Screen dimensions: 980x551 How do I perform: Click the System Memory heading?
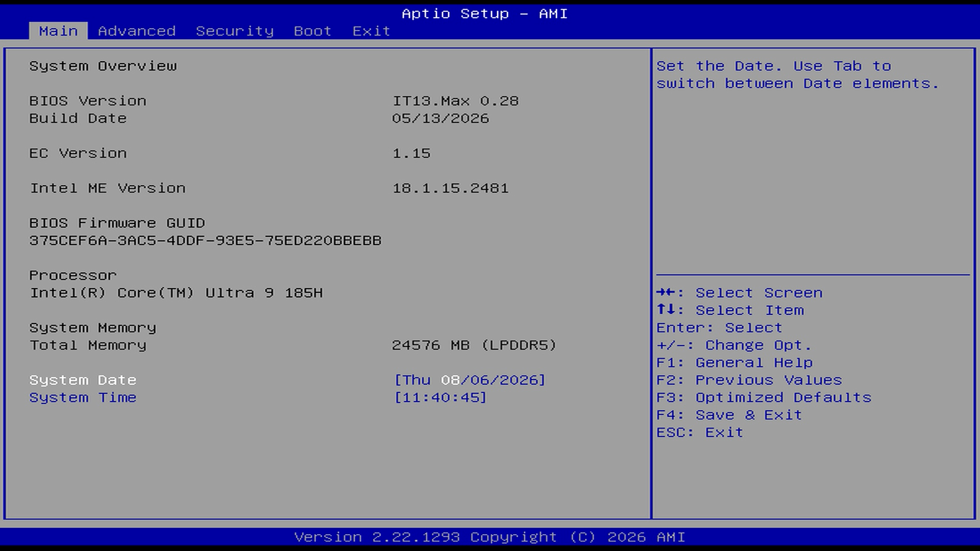[92, 328]
